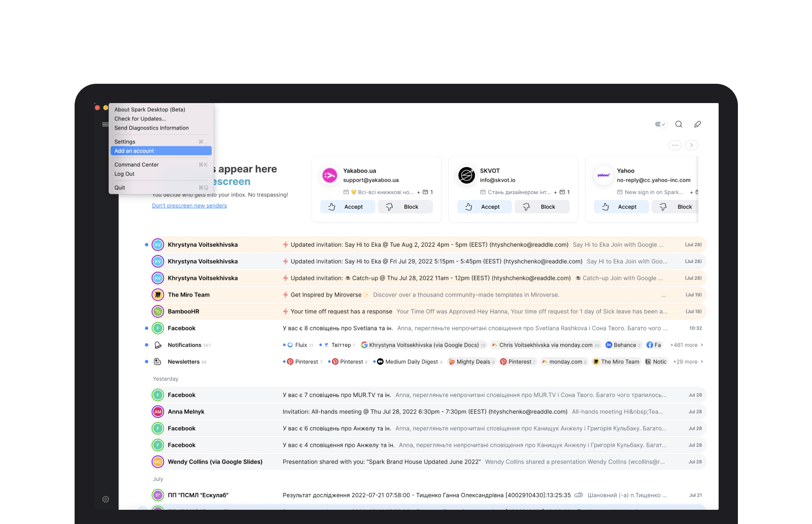Click The Miro Team avatar icon
Image resolution: width=812 pixels, height=524 pixels.
pos(158,295)
